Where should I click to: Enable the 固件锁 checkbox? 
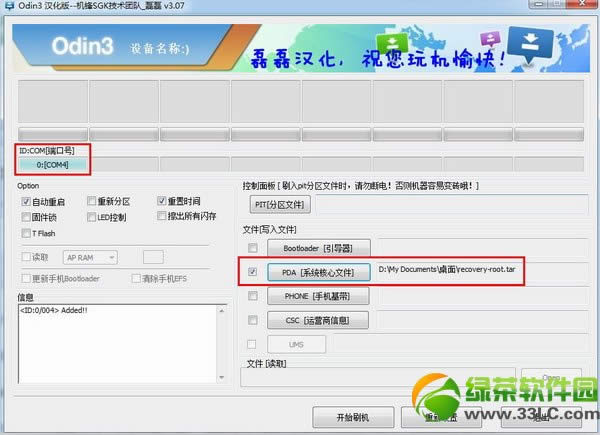click(x=26, y=217)
